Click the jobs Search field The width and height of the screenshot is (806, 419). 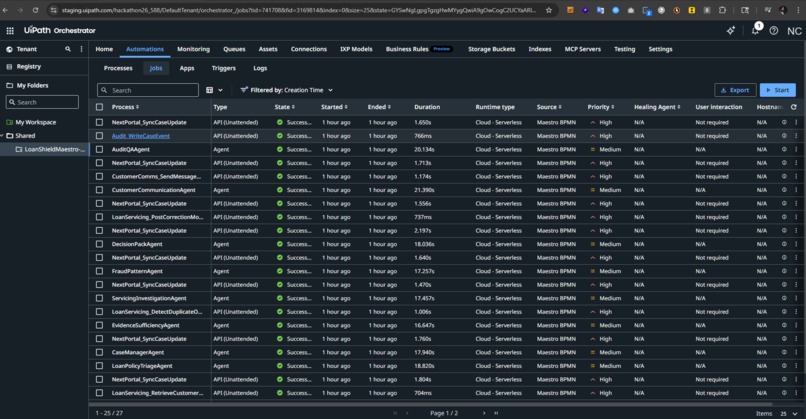148,90
